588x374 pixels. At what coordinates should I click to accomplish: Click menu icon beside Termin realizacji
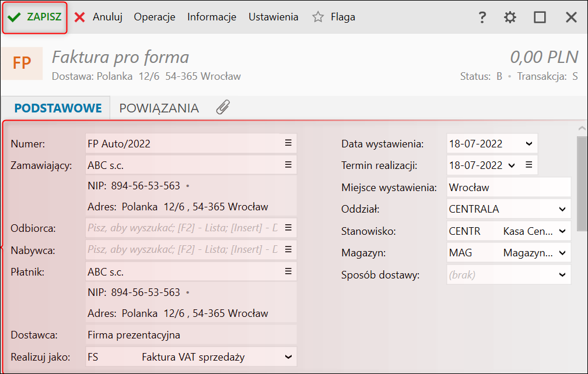pyautogui.click(x=528, y=165)
